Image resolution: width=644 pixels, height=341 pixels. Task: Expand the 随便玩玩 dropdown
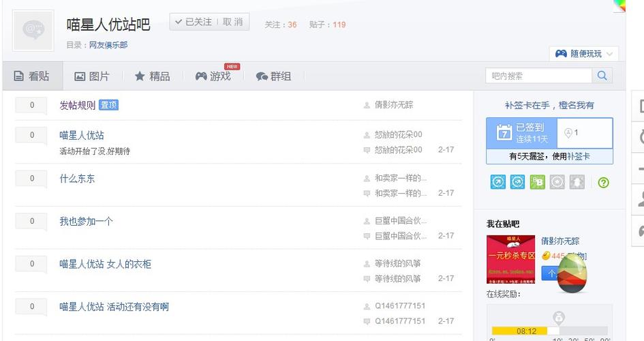[x=583, y=54]
